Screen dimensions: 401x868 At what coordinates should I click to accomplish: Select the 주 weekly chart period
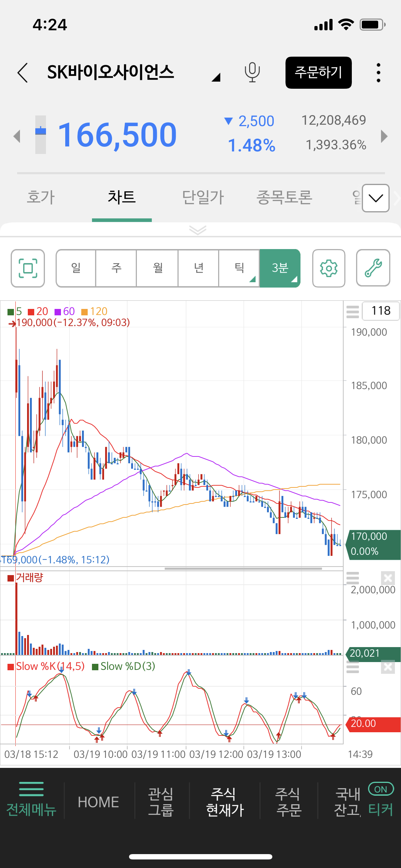click(x=116, y=268)
